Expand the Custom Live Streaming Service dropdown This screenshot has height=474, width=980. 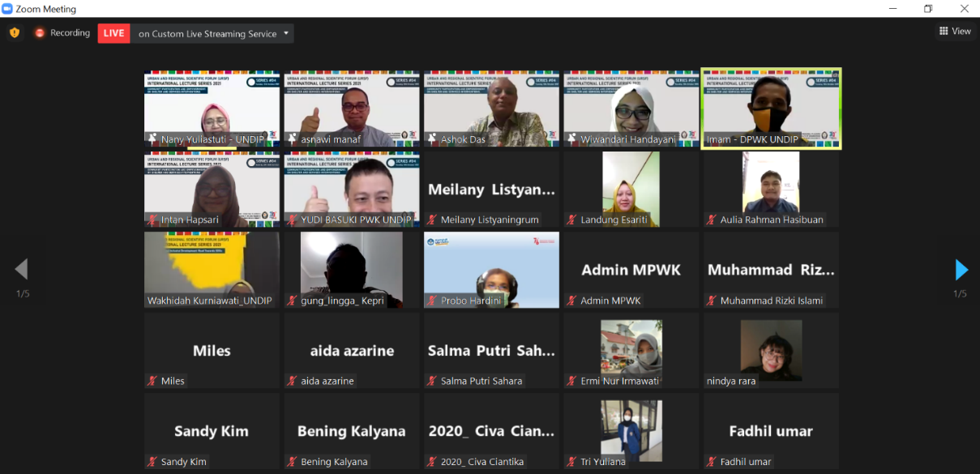pyautogui.click(x=285, y=34)
